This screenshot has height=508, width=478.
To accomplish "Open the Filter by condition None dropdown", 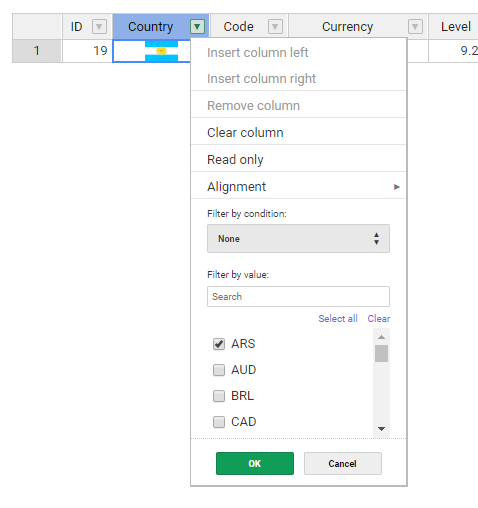I will tap(298, 239).
